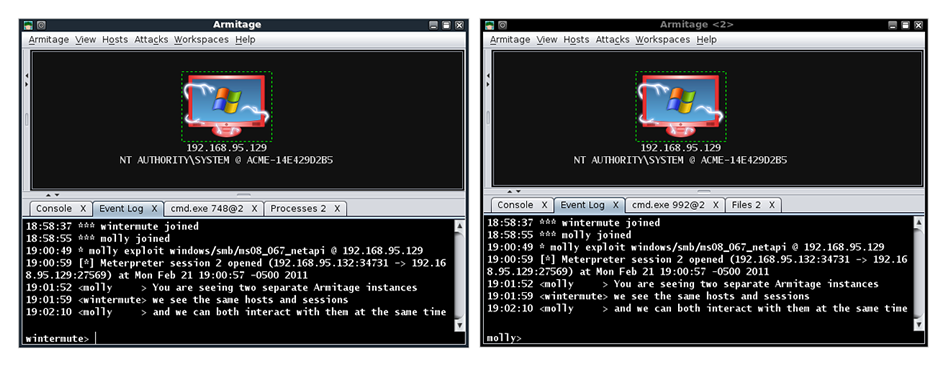
Task: Open Attacks menu in Armitage <2> window
Action: tap(612, 39)
